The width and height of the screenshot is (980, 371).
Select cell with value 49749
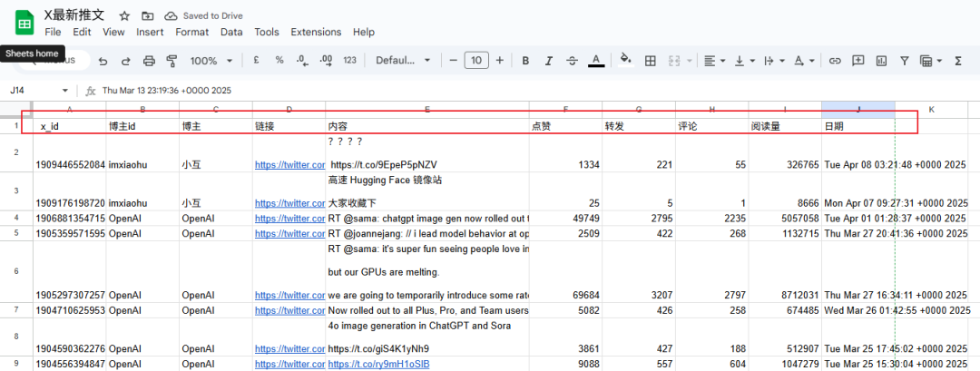click(565, 218)
